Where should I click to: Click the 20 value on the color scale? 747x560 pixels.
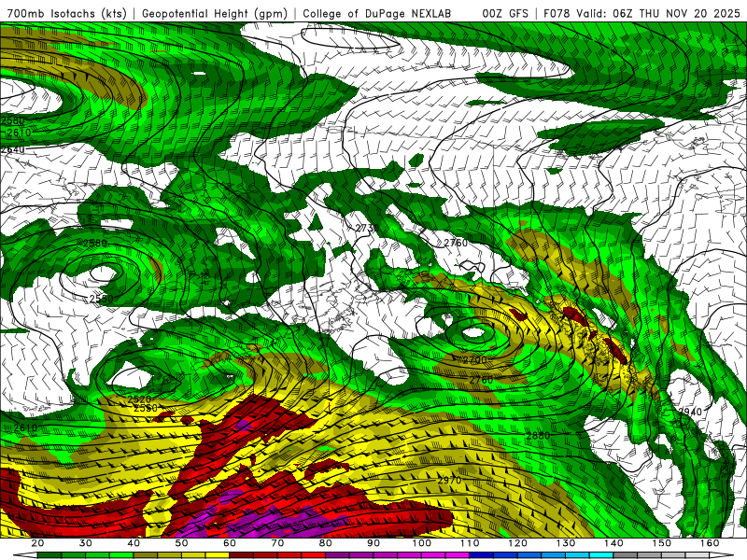(37, 543)
